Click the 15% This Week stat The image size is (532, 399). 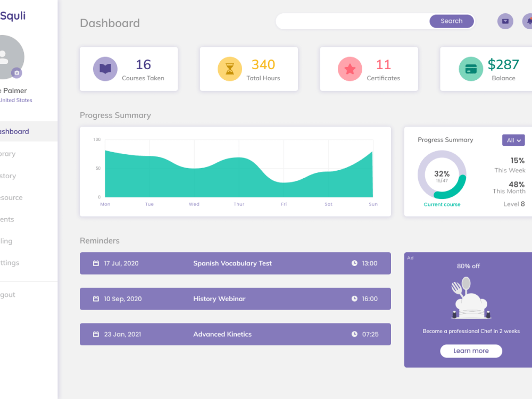[x=510, y=165]
